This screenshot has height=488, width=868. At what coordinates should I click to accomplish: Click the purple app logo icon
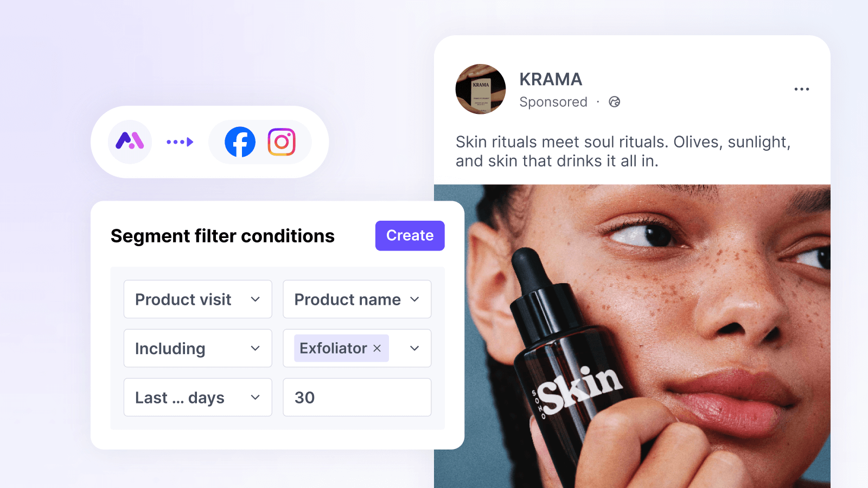130,142
